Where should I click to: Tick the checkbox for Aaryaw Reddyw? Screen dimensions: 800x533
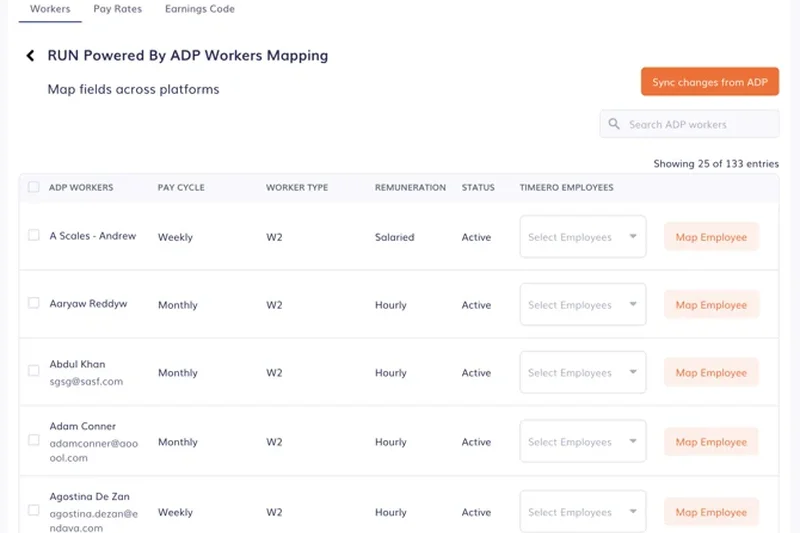[34, 303]
